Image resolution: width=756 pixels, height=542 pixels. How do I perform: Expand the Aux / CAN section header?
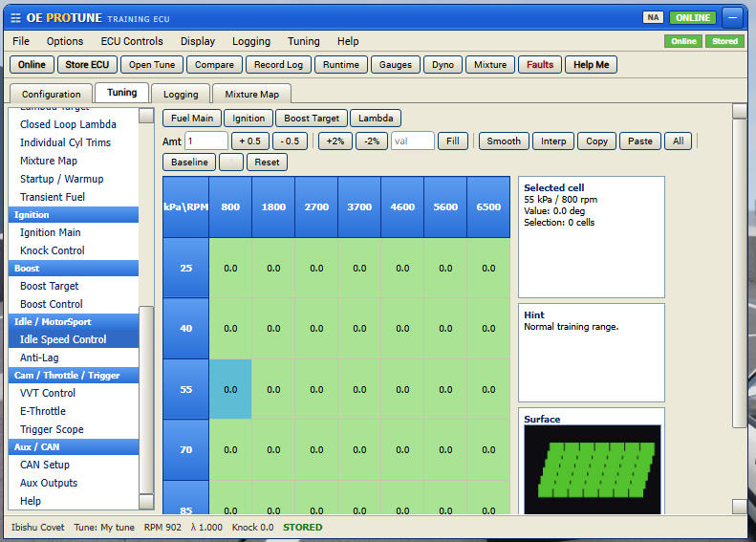[74, 447]
